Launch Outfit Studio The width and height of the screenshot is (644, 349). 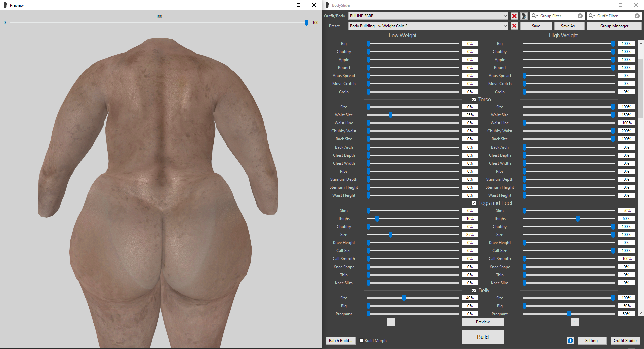pos(625,341)
